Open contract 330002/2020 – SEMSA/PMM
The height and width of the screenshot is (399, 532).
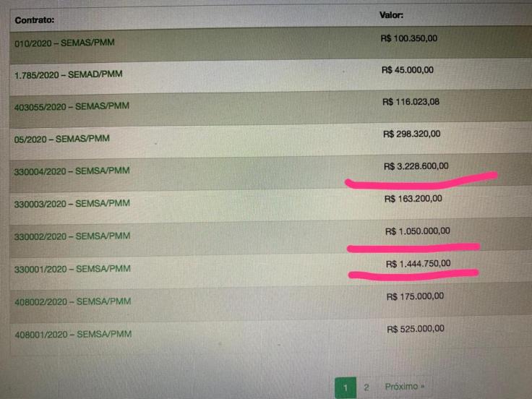72,236
